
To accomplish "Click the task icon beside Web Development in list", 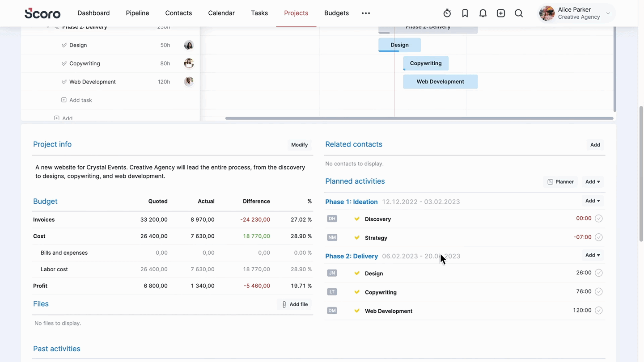I will click(x=64, y=82).
